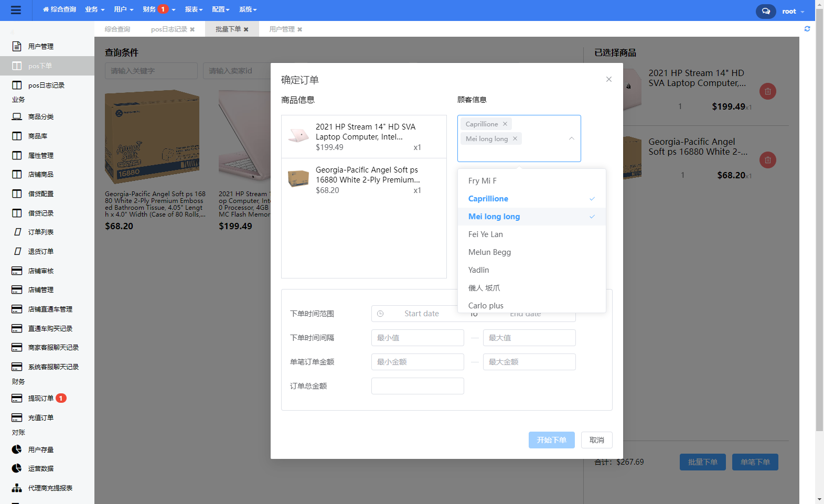Image resolution: width=824 pixels, height=504 pixels.
Task: Click the 单笔下单 button
Action: (x=755, y=462)
